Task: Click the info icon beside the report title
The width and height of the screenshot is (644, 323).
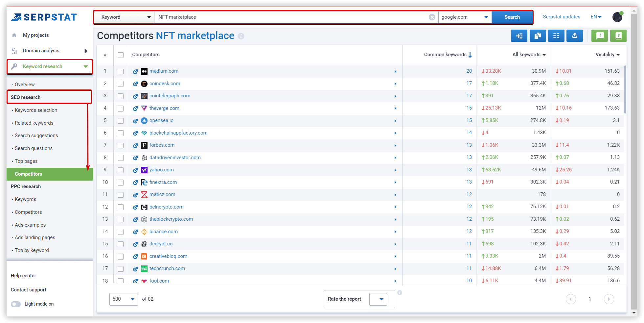Action: click(241, 36)
